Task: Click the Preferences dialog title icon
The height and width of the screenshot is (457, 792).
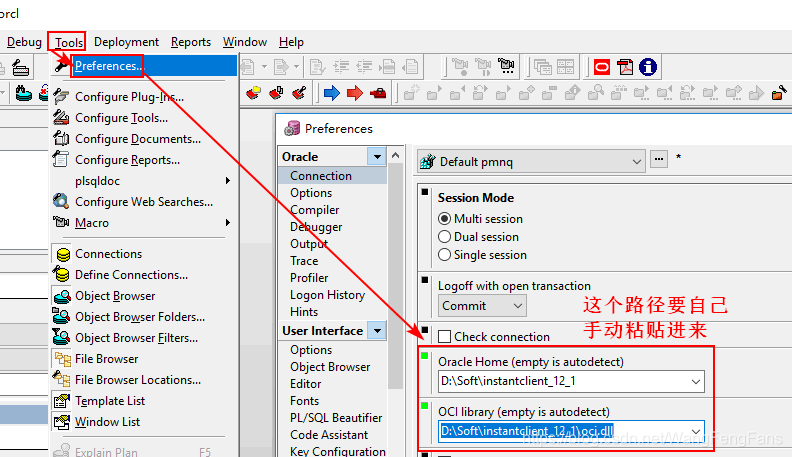Action: click(x=292, y=128)
